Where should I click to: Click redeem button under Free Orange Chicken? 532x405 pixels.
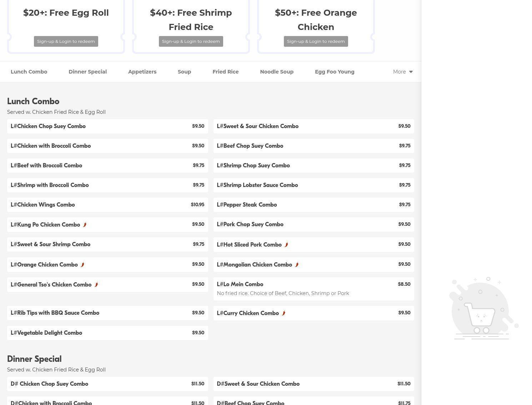[316, 41]
